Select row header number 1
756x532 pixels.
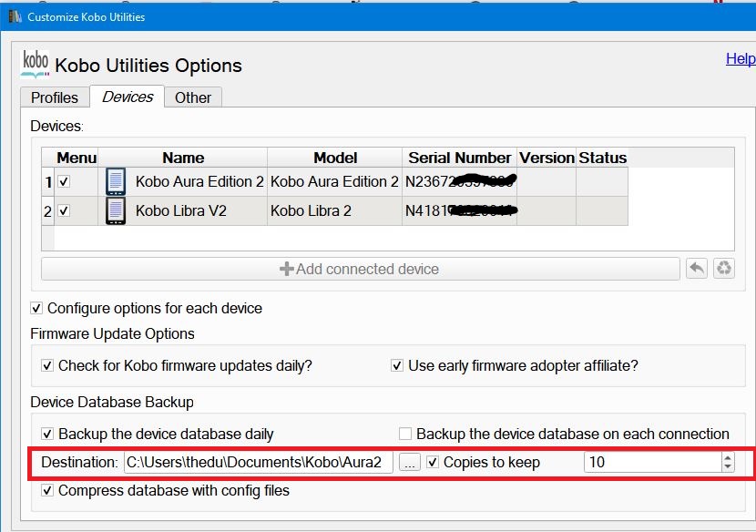coord(48,182)
